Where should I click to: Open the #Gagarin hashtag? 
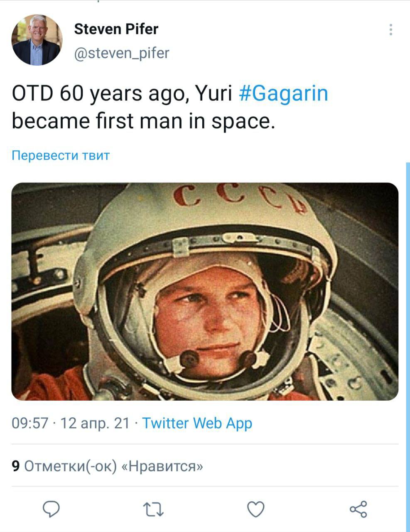284,94
